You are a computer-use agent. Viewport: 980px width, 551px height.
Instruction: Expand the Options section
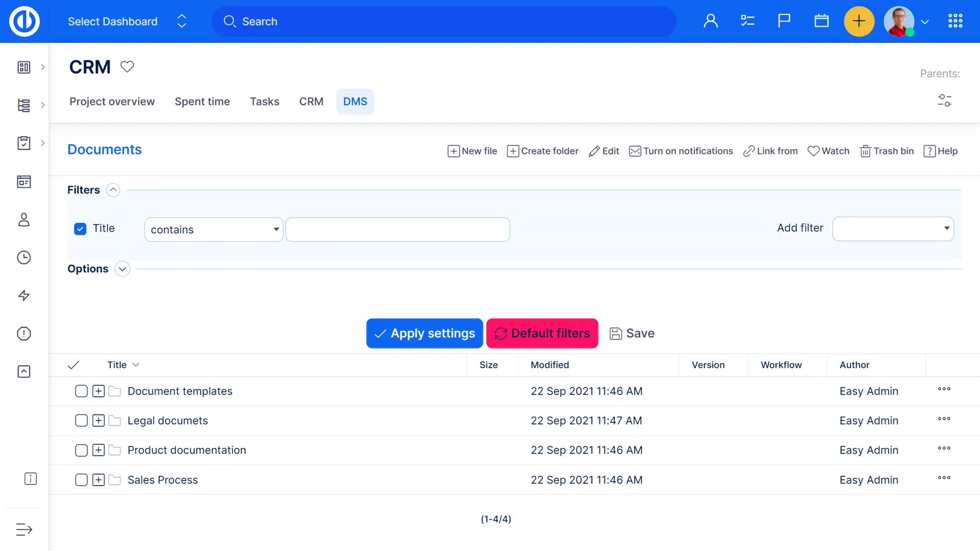point(122,269)
